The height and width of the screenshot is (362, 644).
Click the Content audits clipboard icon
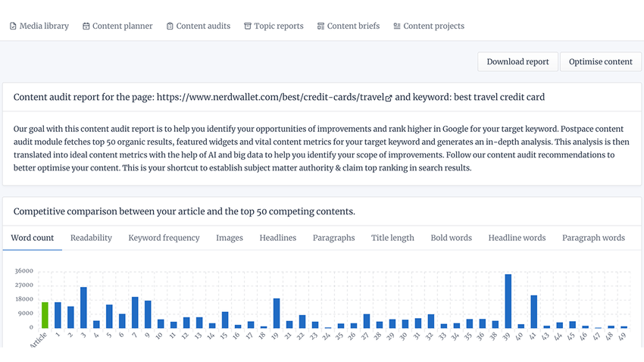[170, 27]
